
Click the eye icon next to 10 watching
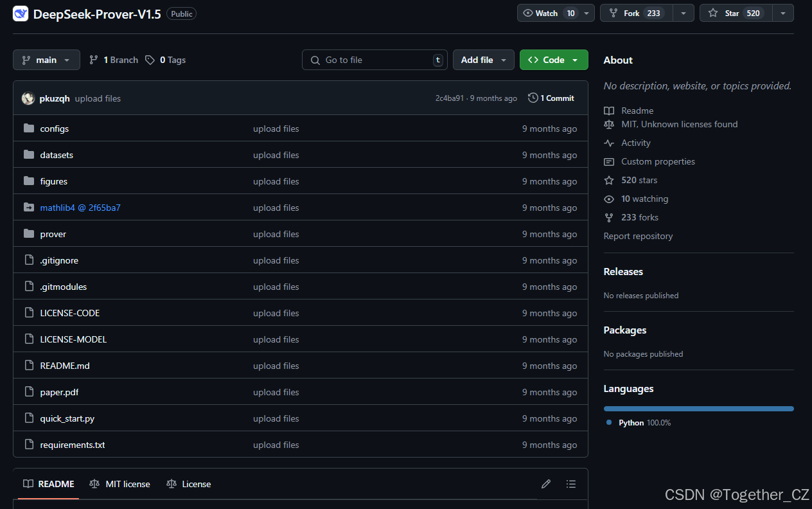(x=609, y=199)
